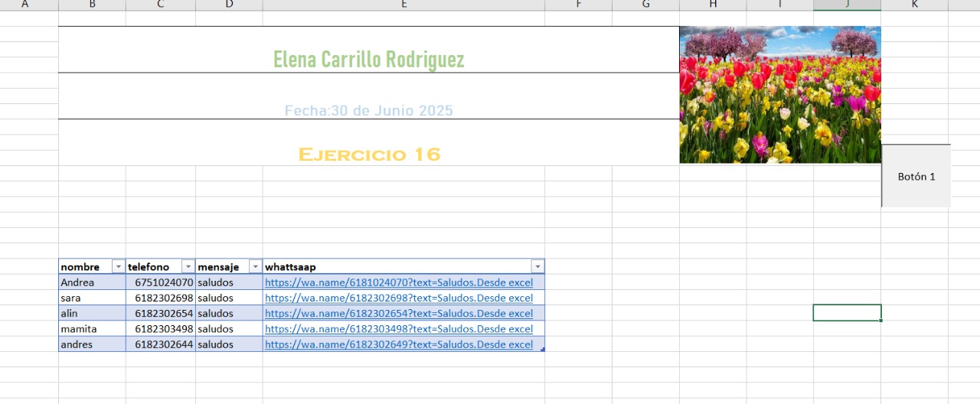Select the column E header
Image resolution: width=980 pixels, height=404 pixels.
click(403, 5)
